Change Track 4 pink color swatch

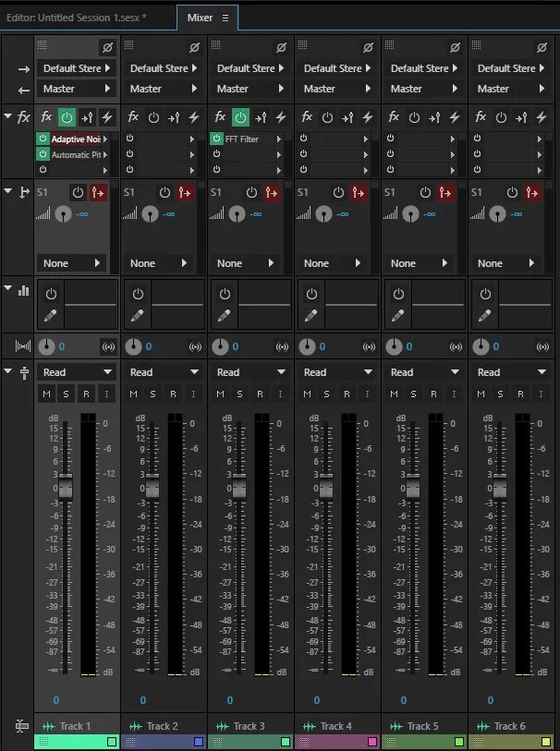372,742
